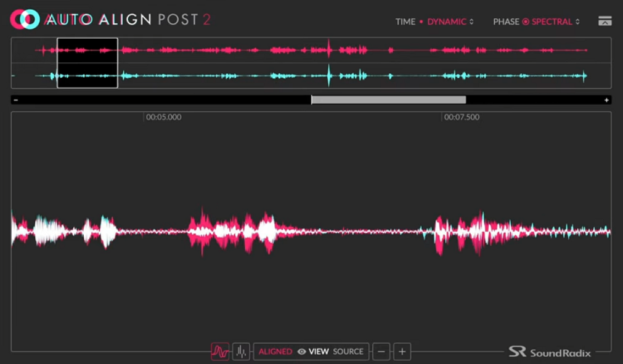Select the waveform view mode icon
The width and height of the screenshot is (623, 364).
(x=220, y=351)
